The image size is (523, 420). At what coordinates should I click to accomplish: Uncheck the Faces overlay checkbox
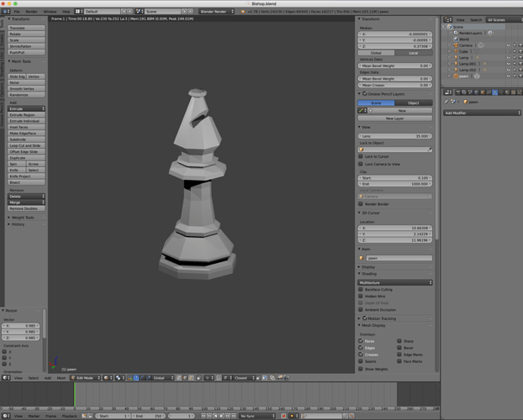tap(361, 341)
